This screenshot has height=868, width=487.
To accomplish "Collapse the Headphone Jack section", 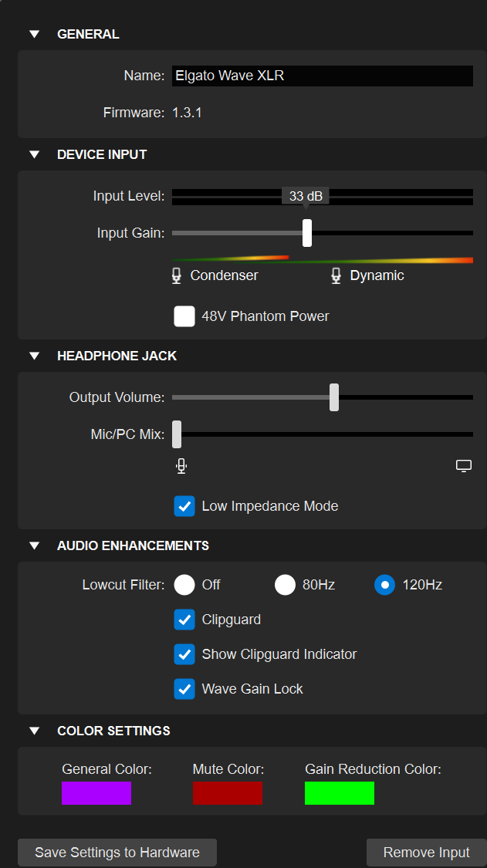I will (35, 356).
